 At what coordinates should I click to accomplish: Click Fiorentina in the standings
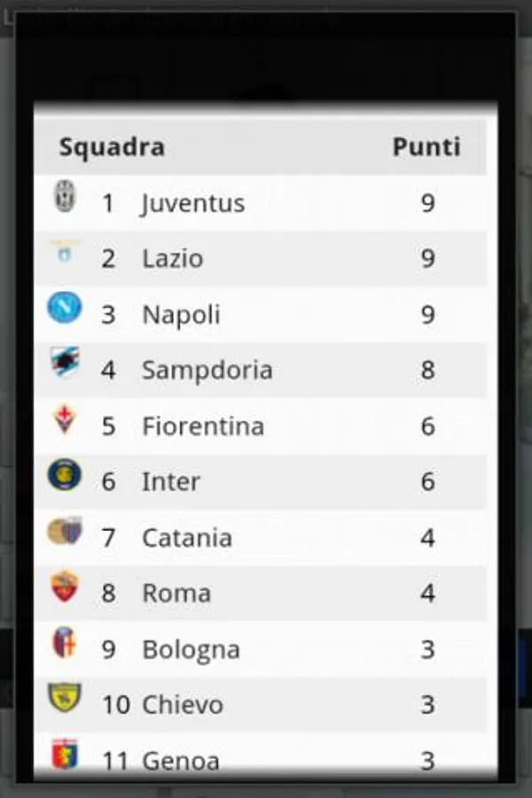[x=203, y=426]
